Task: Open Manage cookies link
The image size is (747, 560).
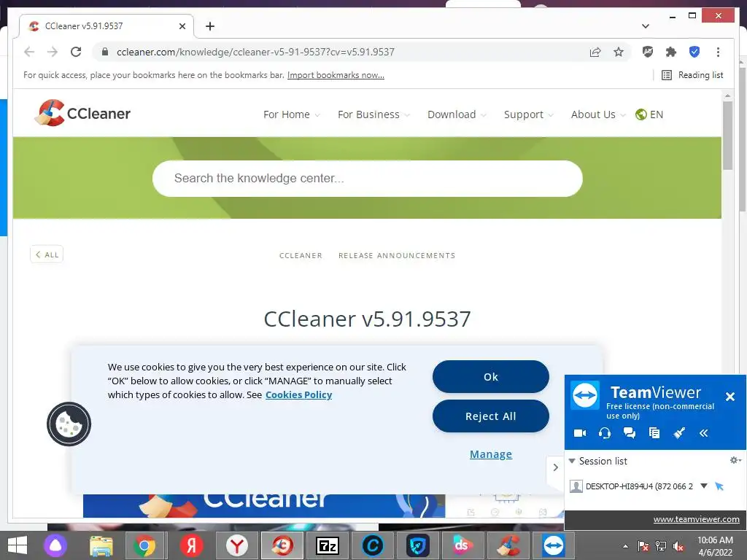Action: [491, 454]
